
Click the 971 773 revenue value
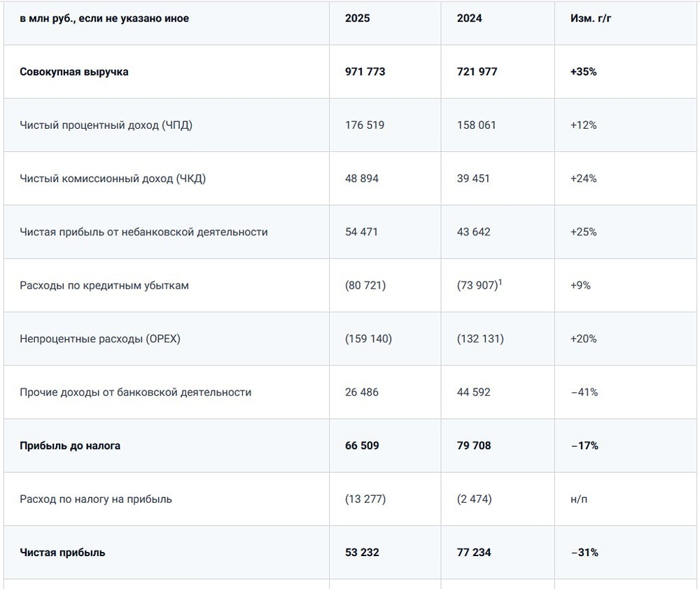click(365, 71)
